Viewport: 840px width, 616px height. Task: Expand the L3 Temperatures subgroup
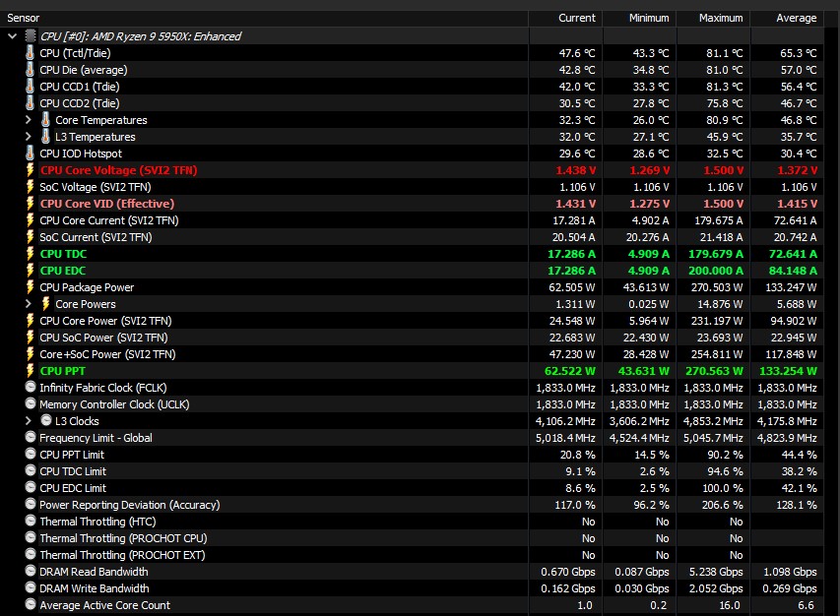click(29, 137)
